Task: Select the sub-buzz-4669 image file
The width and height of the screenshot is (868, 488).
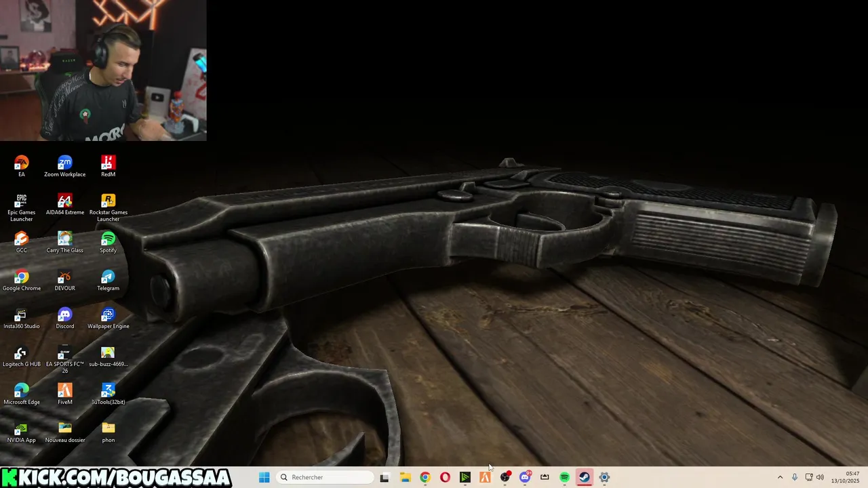Action: click(108, 356)
